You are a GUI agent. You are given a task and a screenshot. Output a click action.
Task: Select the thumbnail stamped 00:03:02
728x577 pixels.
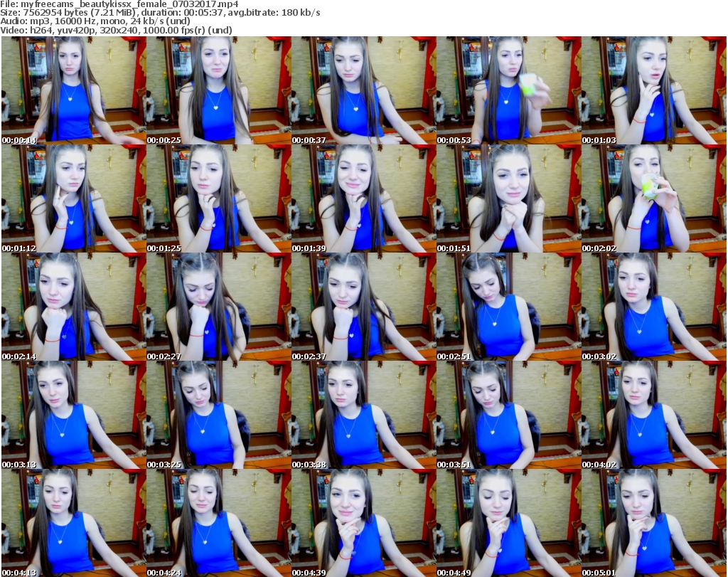click(654, 307)
